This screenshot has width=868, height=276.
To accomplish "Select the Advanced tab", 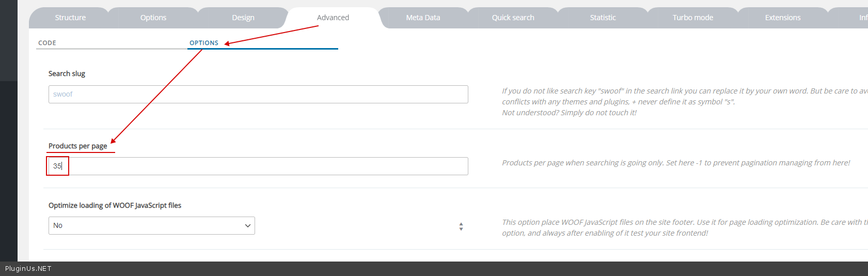I will click(333, 18).
